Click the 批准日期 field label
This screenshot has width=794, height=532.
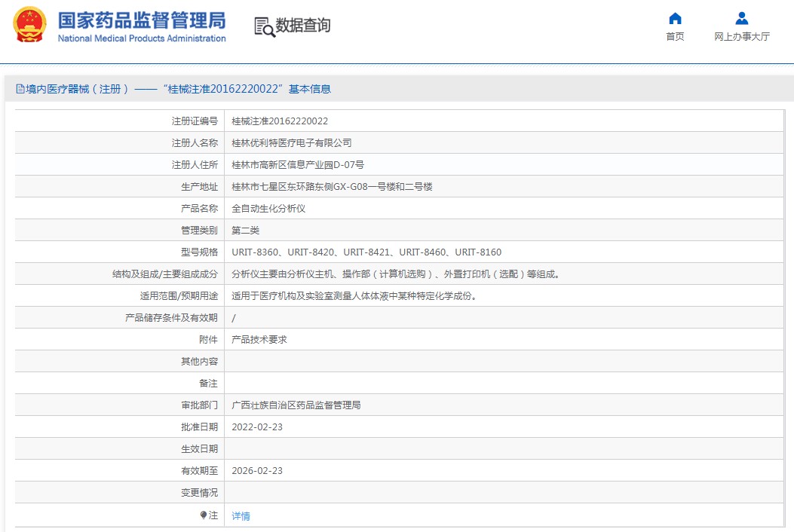[200, 427]
